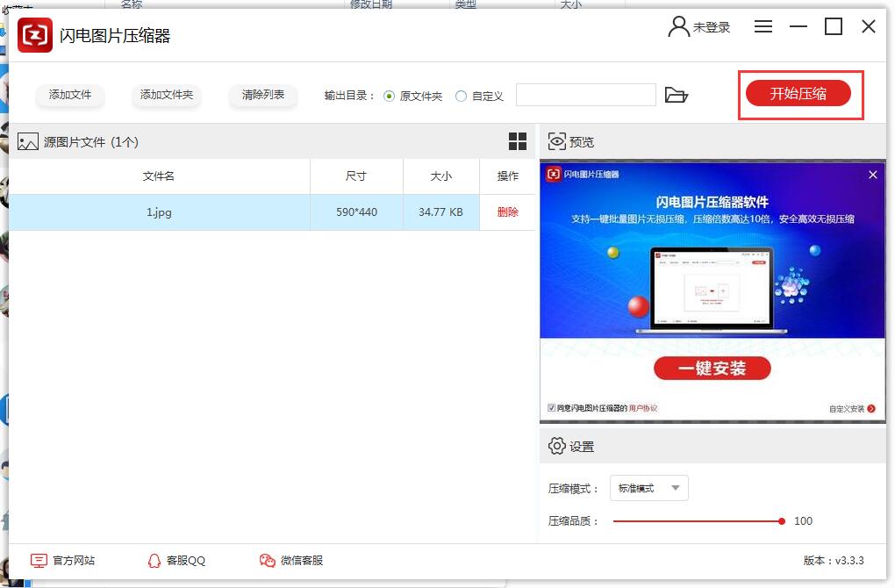
Task: Close the preview installer ad
Action: tap(872, 175)
